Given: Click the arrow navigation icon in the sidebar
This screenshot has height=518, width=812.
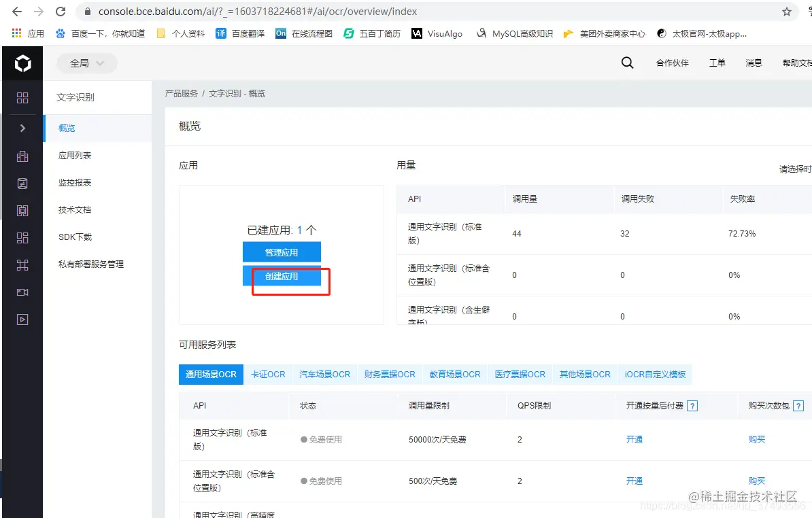Looking at the screenshot, I should (x=22, y=128).
